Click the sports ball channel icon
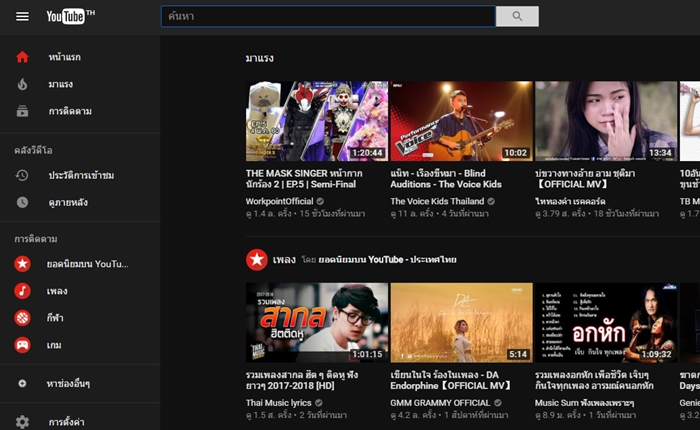Viewport: 700px width, 430px height. [x=22, y=318]
